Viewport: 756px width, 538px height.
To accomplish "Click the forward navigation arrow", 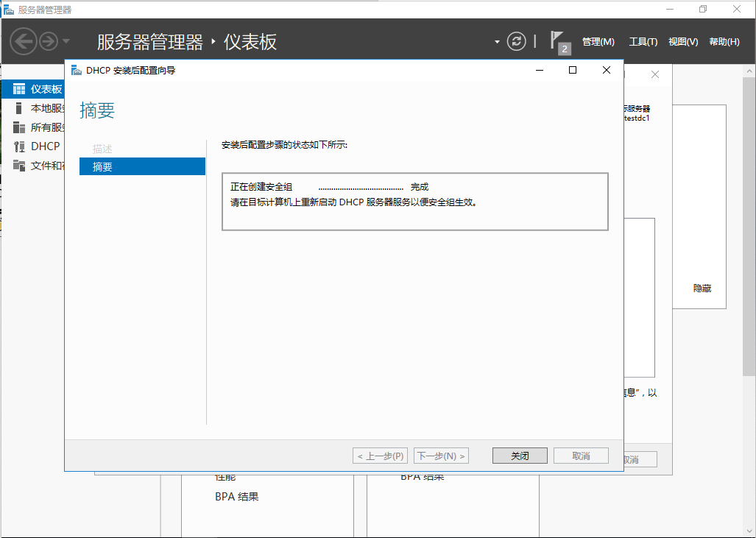I will click(47, 41).
